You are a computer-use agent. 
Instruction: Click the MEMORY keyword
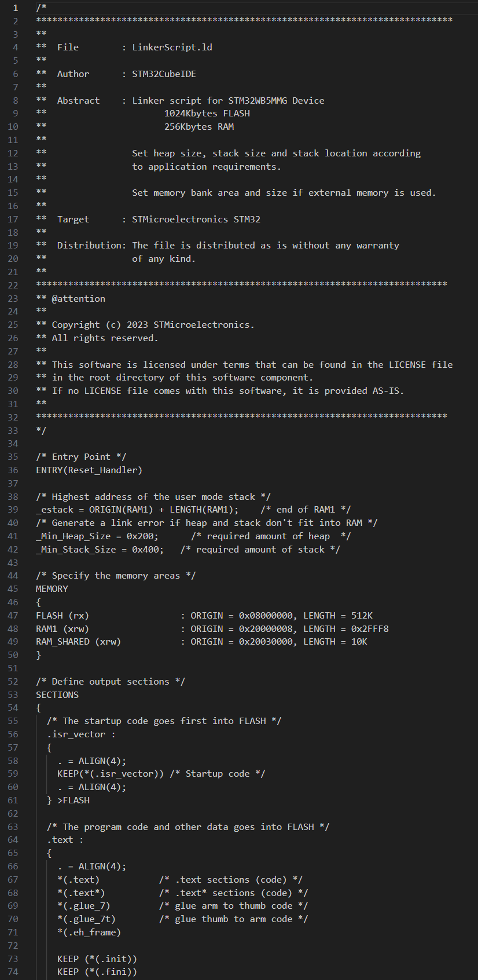click(52, 589)
